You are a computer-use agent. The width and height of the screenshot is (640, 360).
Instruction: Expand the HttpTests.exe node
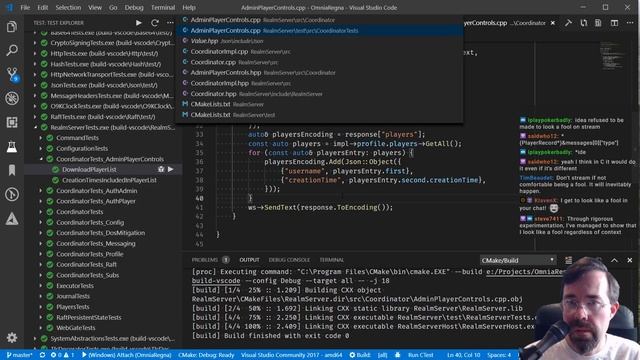(35, 53)
